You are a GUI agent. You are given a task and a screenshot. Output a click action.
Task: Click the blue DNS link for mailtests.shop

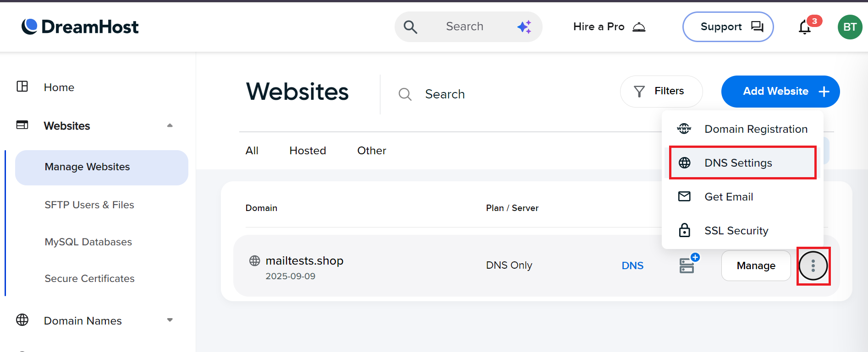[x=632, y=265]
